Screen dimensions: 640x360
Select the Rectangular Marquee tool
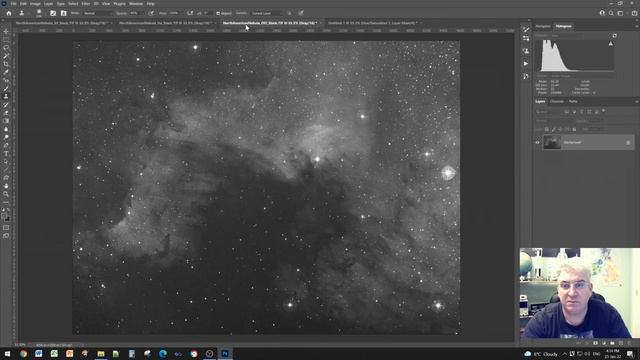6,40
